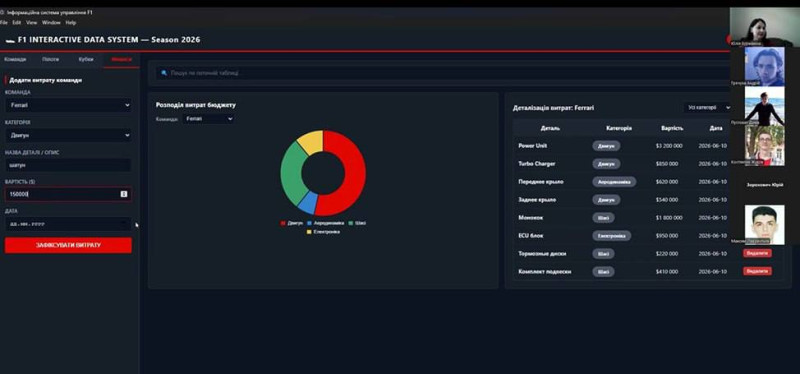Switch to the Команди tab

coord(15,59)
